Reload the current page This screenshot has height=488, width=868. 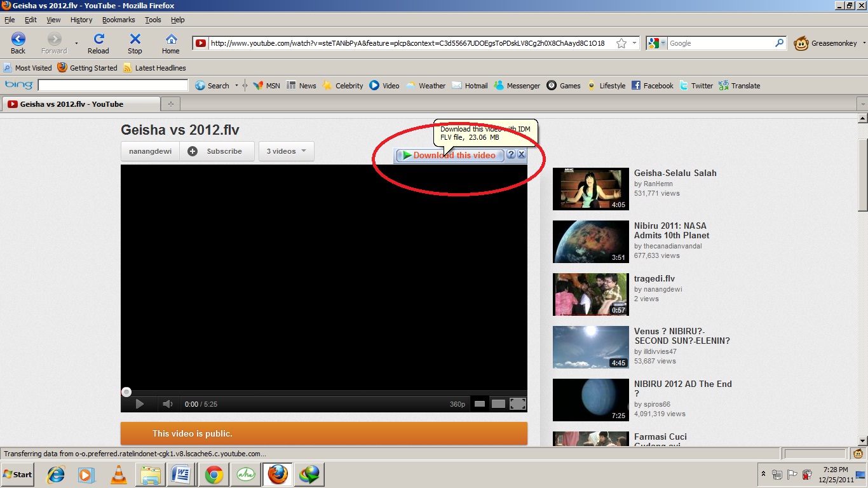tap(98, 43)
